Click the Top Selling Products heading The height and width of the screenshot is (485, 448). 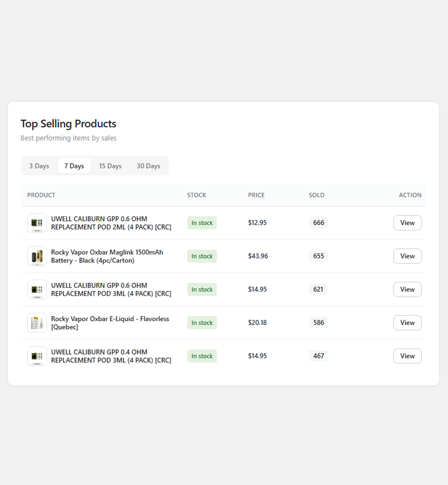68,124
